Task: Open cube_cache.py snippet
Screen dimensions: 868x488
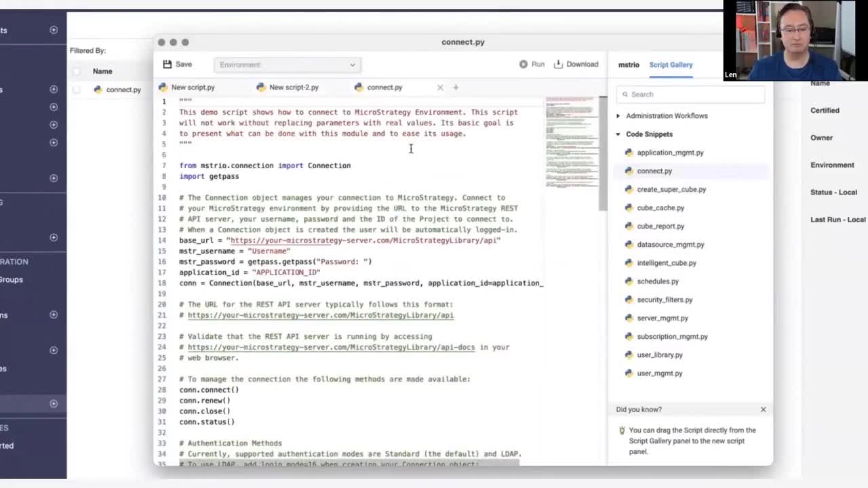Action: (x=660, y=207)
